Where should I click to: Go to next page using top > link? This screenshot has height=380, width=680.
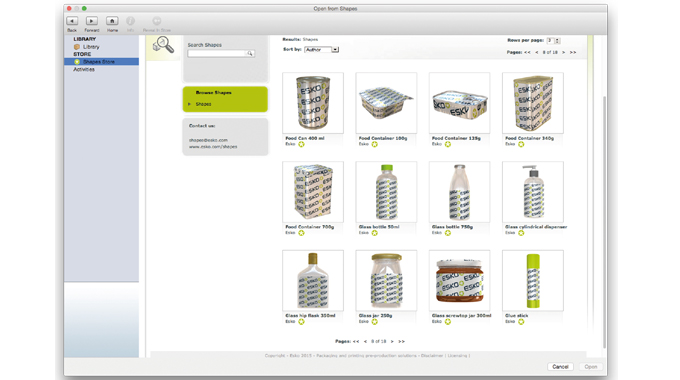click(x=563, y=52)
